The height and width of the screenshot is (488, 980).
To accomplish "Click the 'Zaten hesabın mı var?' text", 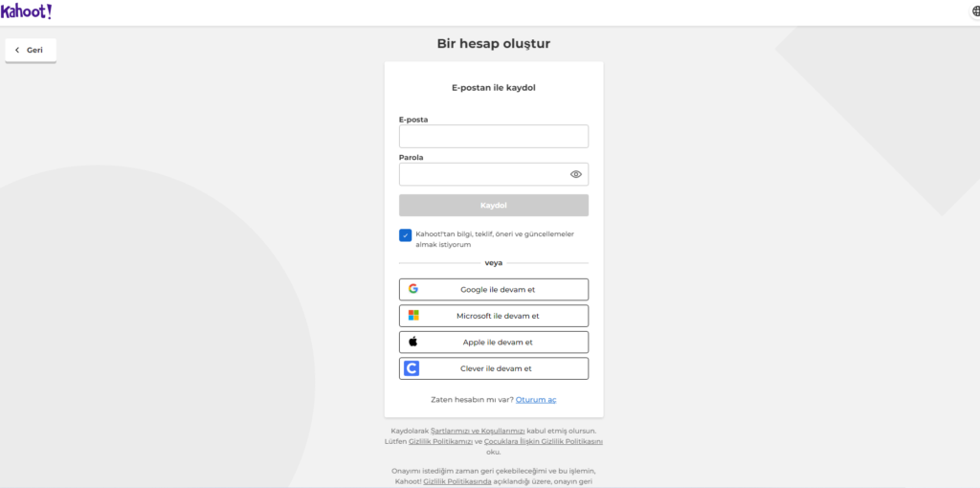I will click(x=472, y=399).
